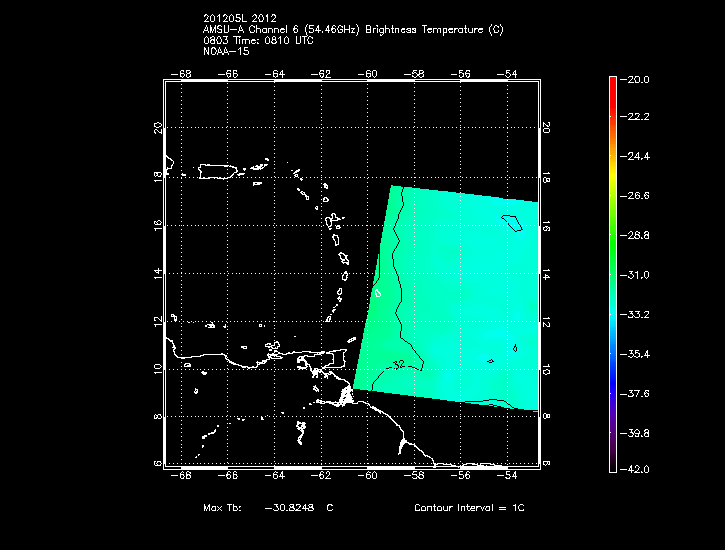Click the color bar label '-26.6'

point(634,196)
